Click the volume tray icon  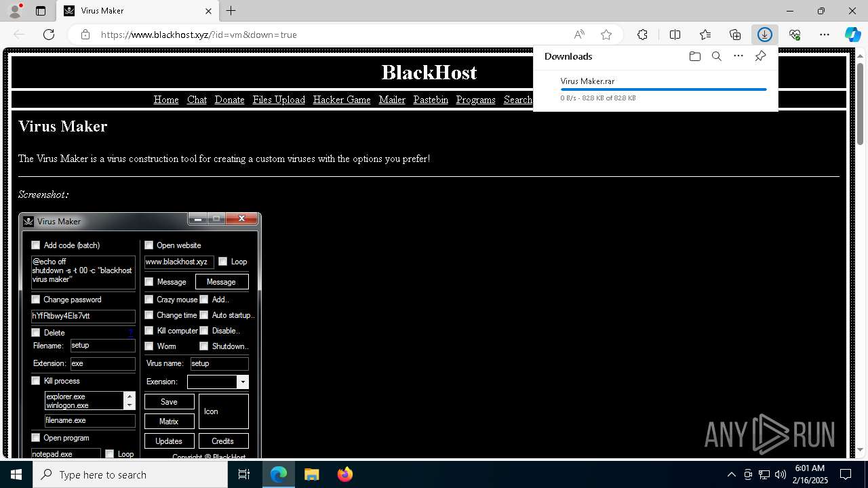point(780,474)
